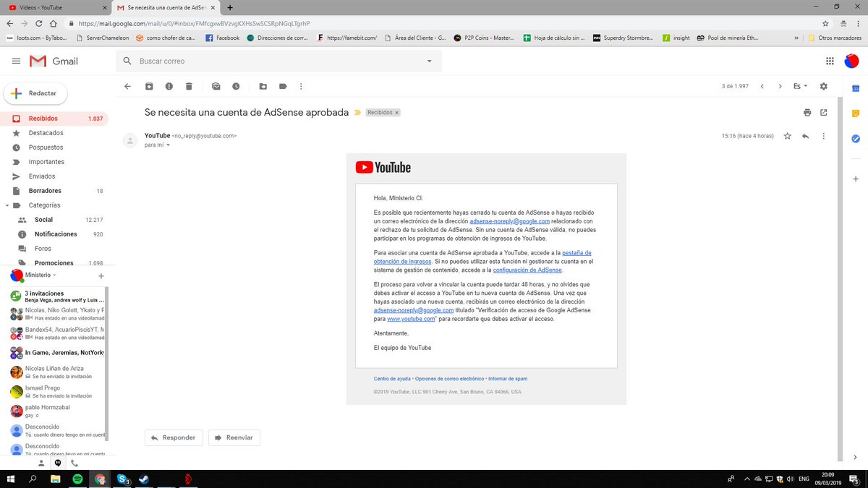Viewport: 868px width, 488px height.
Task: Go back to the inbox with the back arrow
Action: click(128, 86)
